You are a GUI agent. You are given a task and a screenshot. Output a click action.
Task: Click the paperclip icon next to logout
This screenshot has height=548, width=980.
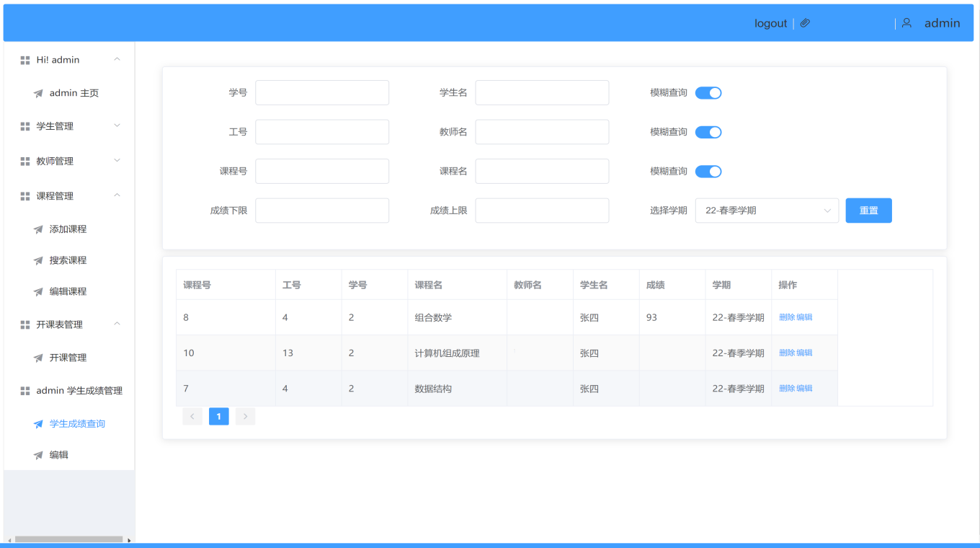[805, 23]
